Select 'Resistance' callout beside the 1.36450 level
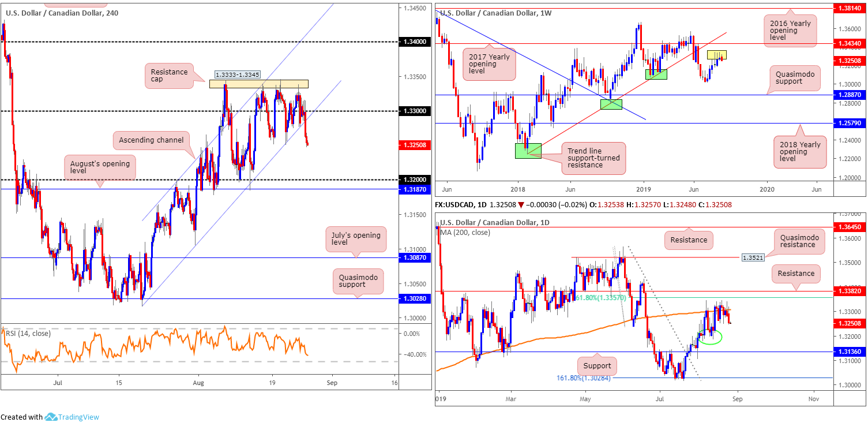 689,239
